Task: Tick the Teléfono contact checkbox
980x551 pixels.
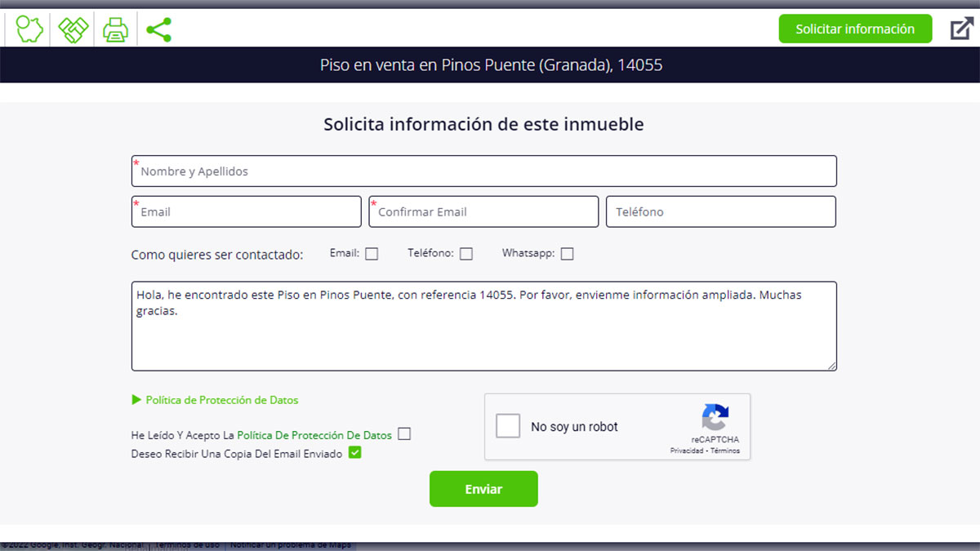Action: 466,254
